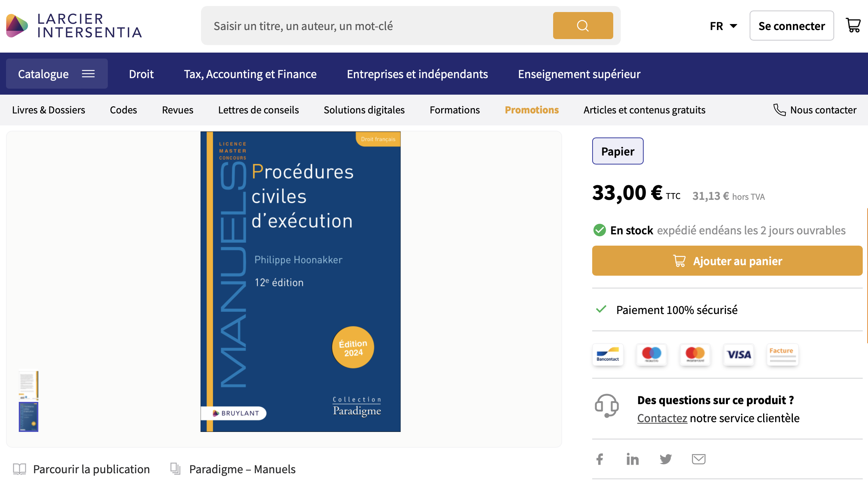Open the FR language dropdown

tap(723, 26)
